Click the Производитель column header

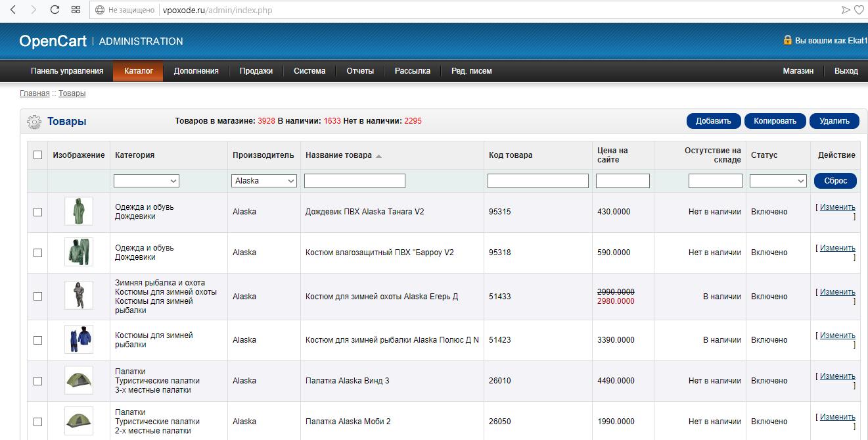click(263, 155)
